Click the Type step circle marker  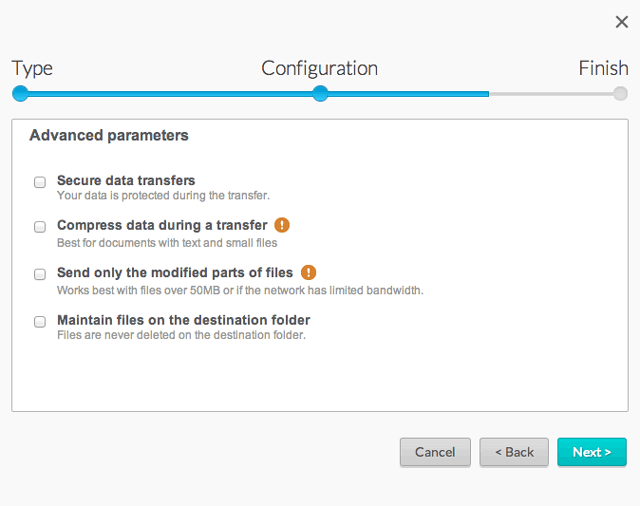20,94
